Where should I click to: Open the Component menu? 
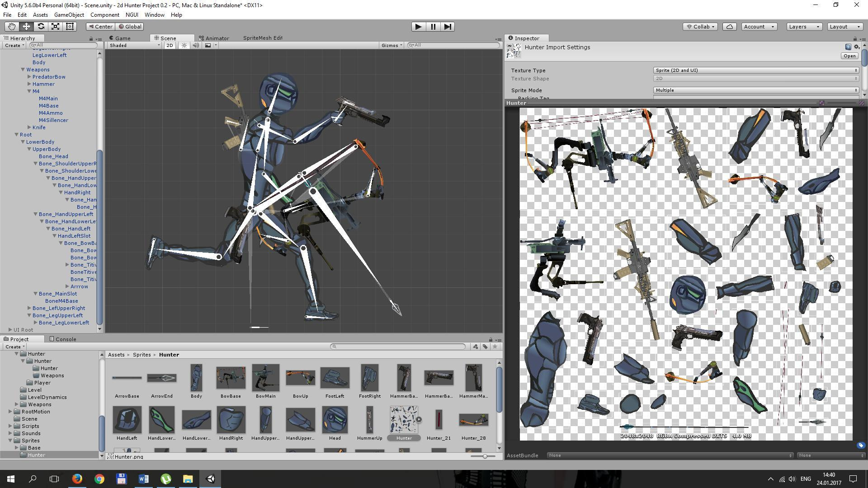pyautogui.click(x=104, y=15)
